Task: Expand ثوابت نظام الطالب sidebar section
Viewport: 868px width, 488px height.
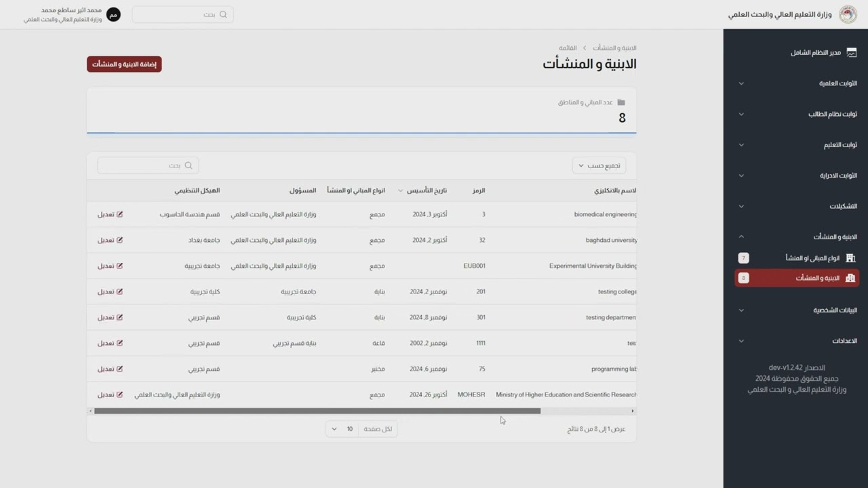Action: pos(741,114)
